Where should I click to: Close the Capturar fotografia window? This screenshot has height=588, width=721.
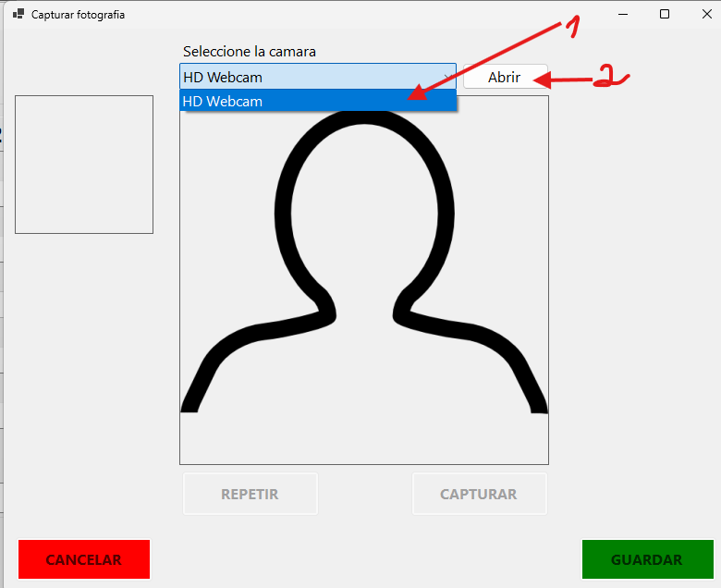coord(706,15)
